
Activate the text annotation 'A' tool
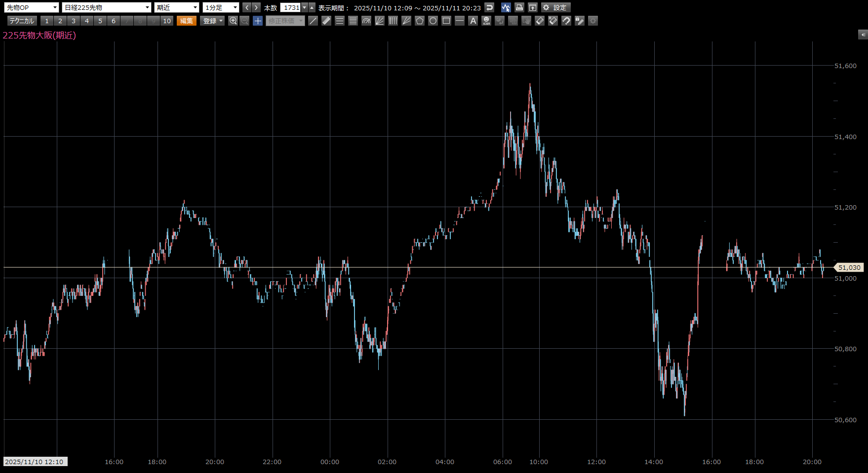pos(473,21)
